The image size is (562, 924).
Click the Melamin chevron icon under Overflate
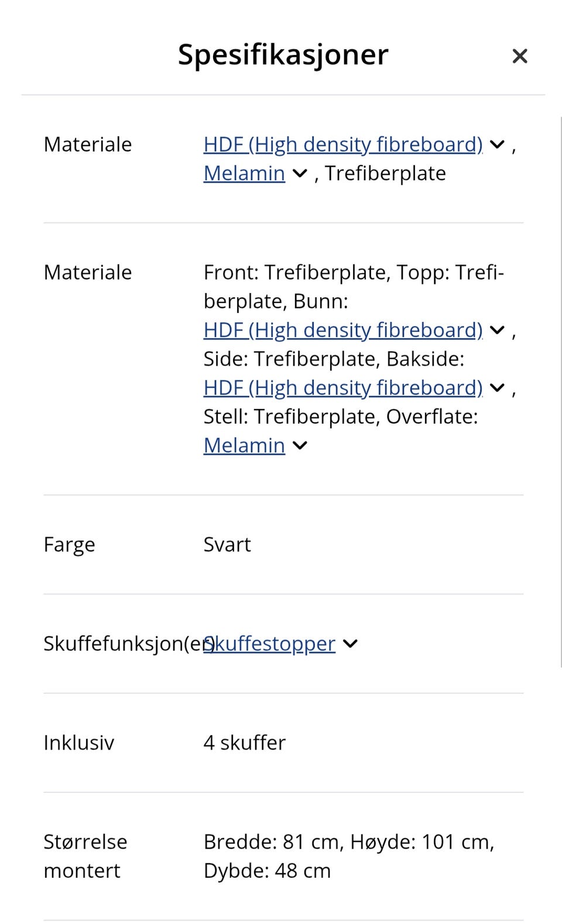point(299,445)
